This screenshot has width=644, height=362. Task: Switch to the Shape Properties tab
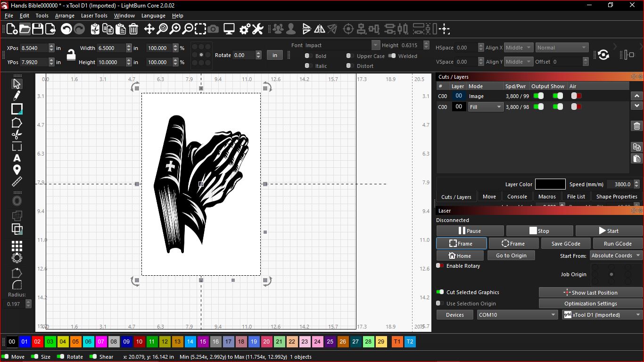[x=616, y=197]
